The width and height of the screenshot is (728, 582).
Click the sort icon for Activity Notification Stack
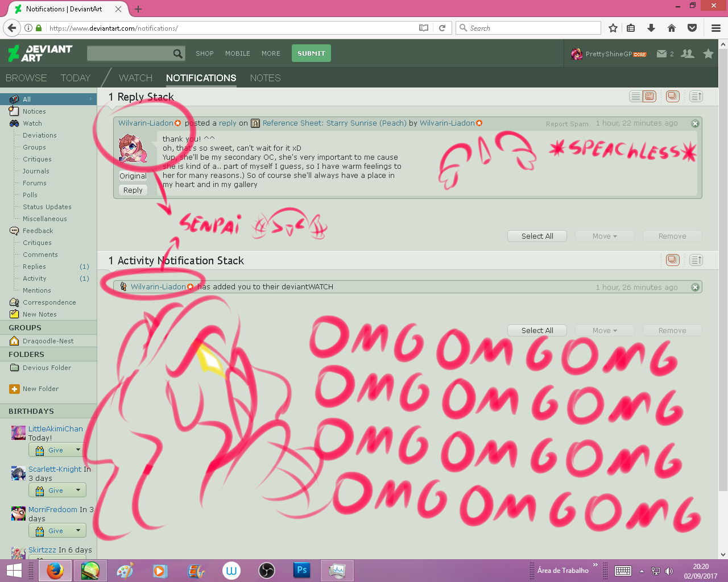click(x=696, y=260)
